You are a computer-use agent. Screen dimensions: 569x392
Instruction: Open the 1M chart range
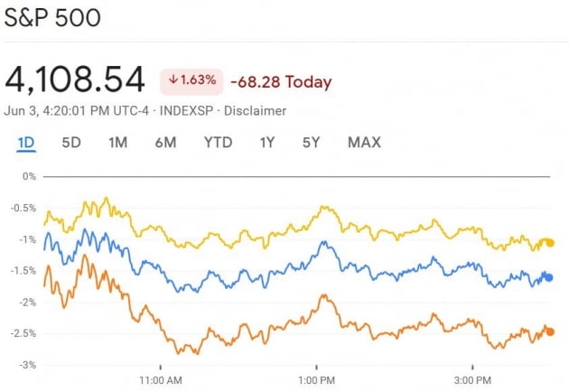point(117,142)
